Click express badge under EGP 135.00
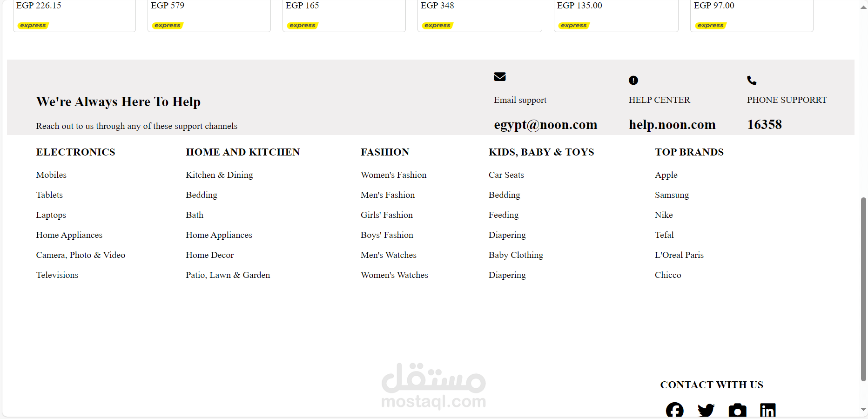This screenshot has width=868, height=419. 574,25
